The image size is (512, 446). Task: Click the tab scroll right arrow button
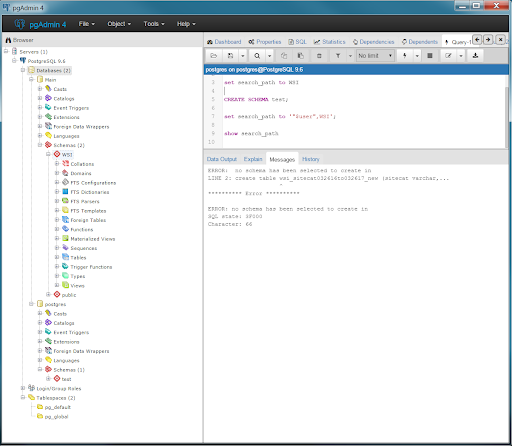coord(488,40)
